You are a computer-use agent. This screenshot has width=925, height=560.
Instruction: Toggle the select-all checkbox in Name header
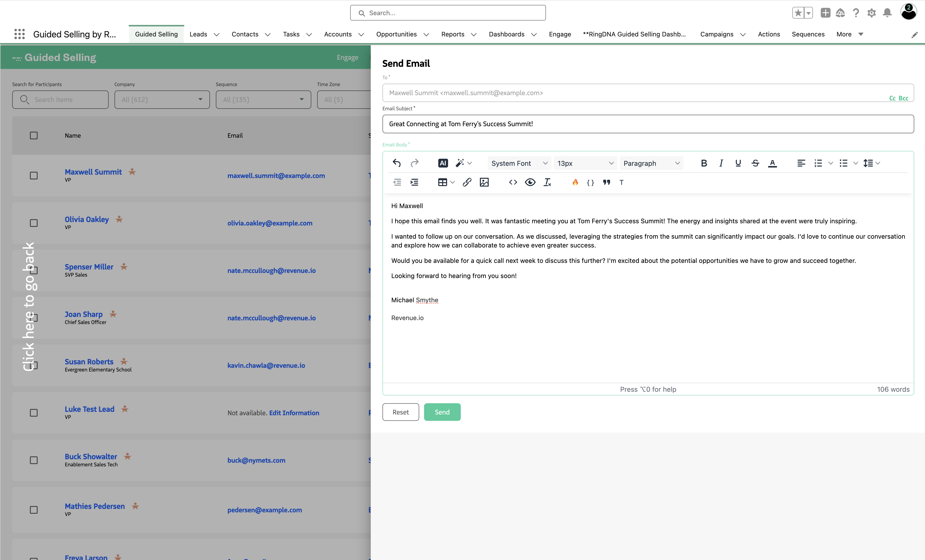coord(34,135)
